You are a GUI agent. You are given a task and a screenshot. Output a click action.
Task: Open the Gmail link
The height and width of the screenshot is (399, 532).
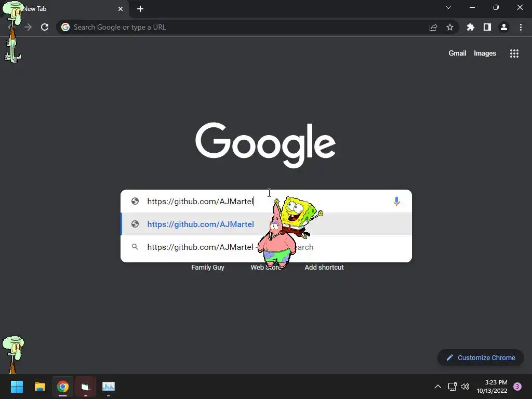click(457, 54)
